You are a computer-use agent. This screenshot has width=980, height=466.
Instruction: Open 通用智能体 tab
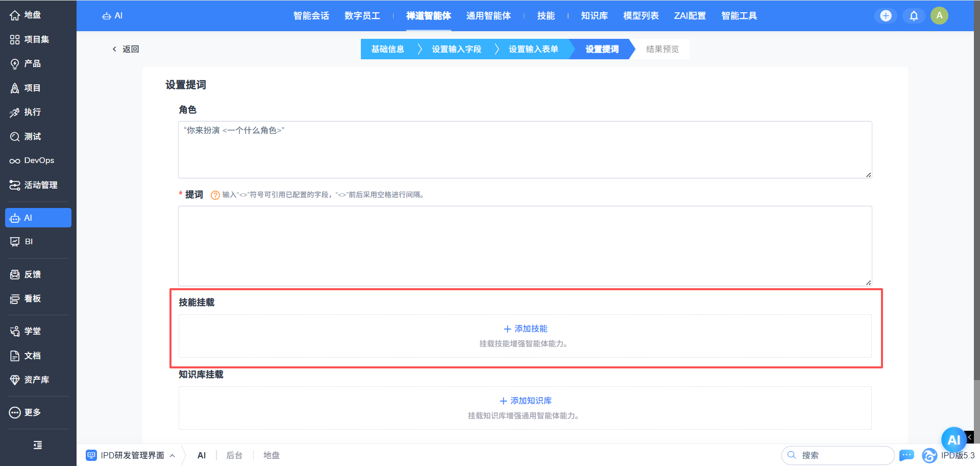point(488,16)
